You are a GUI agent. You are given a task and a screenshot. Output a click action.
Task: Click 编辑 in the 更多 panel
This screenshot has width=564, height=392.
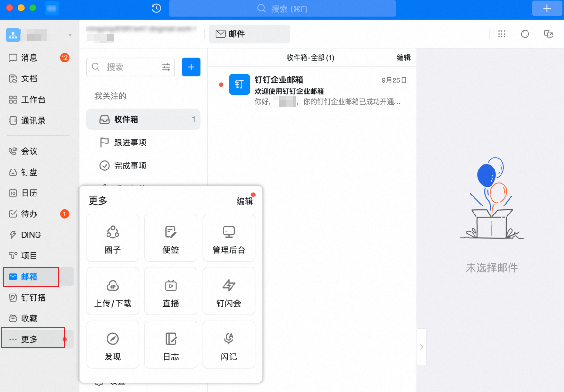(x=245, y=201)
